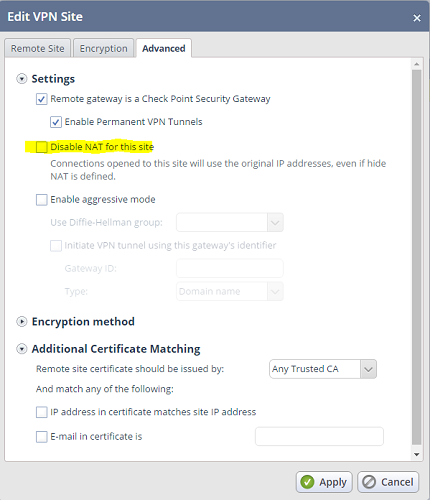This screenshot has width=430, height=500.
Task: Click the scrollbar up arrow
Action: (417, 64)
